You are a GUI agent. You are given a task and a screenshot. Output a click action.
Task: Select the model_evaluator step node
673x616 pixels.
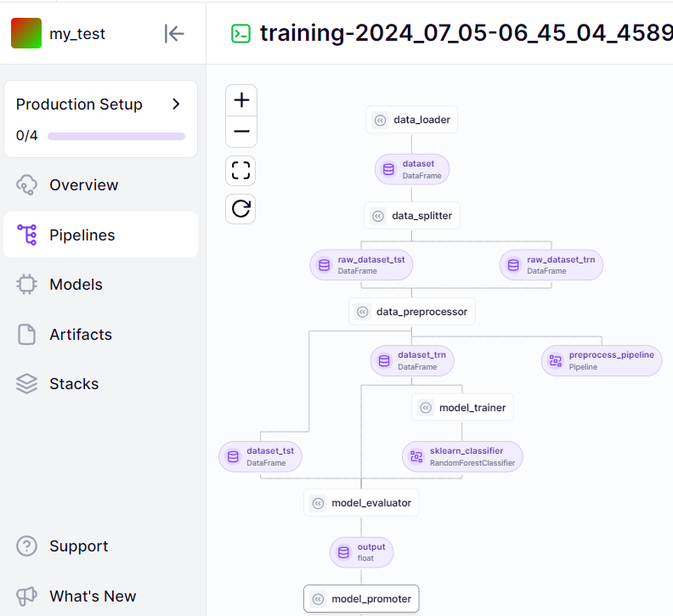coord(361,503)
